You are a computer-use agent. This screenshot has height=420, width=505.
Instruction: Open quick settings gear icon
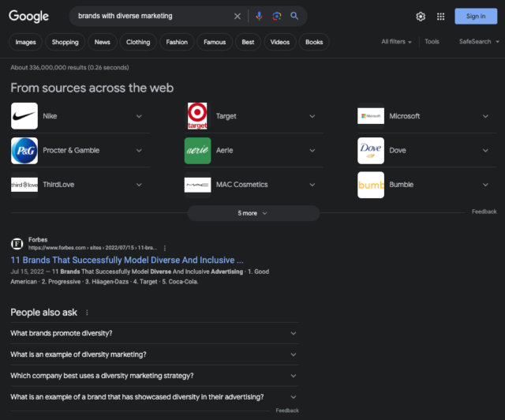click(421, 17)
